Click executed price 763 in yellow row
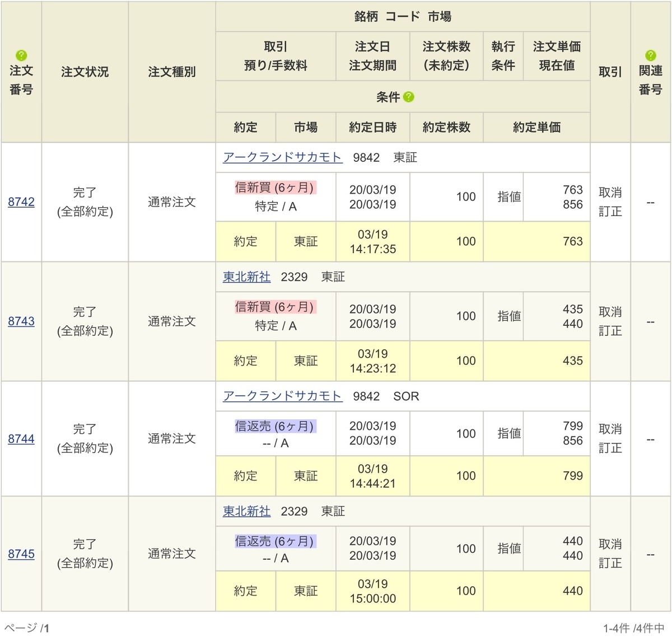 pos(573,241)
